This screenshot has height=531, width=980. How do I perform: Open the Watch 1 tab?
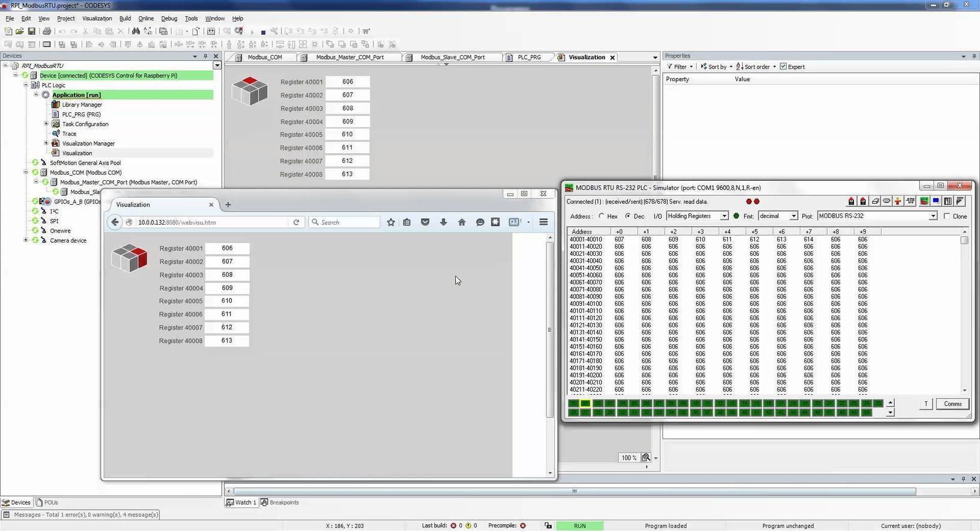(241, 502)
